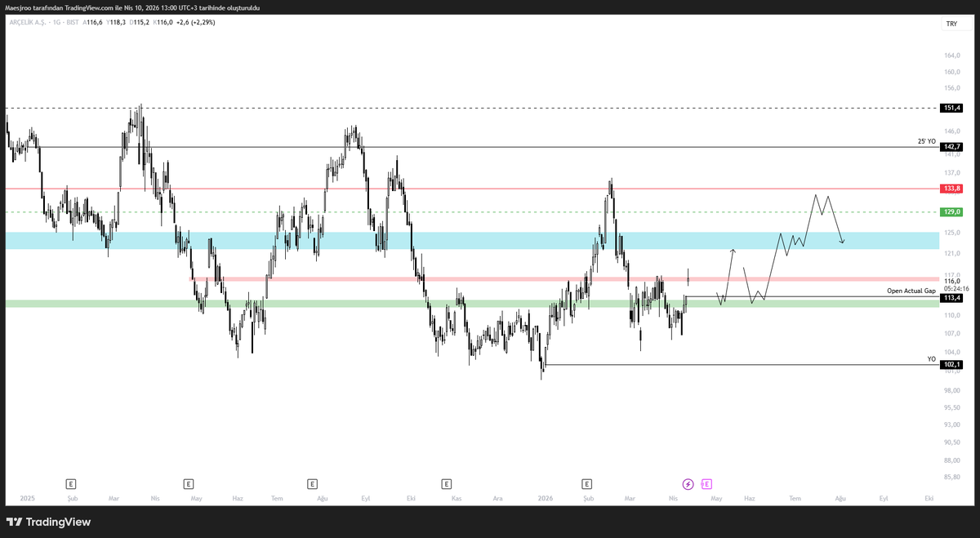The width and height of the screenshot is (980, 538).
Task: Click the earnings marker above Şub 2025
Action: click(71, 483)
